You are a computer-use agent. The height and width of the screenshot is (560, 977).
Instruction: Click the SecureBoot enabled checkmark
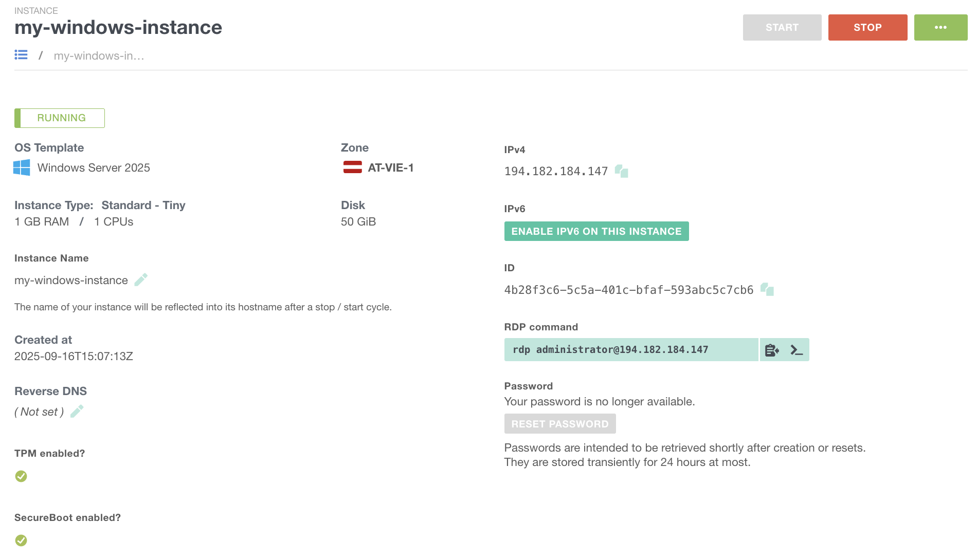pos(21,540)
